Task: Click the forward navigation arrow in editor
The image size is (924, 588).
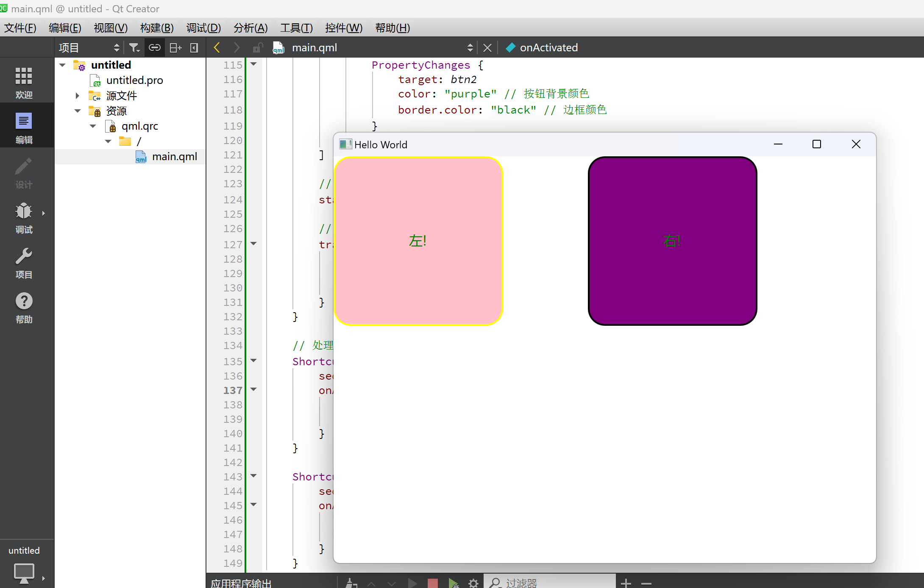Action: click(236, 47)
